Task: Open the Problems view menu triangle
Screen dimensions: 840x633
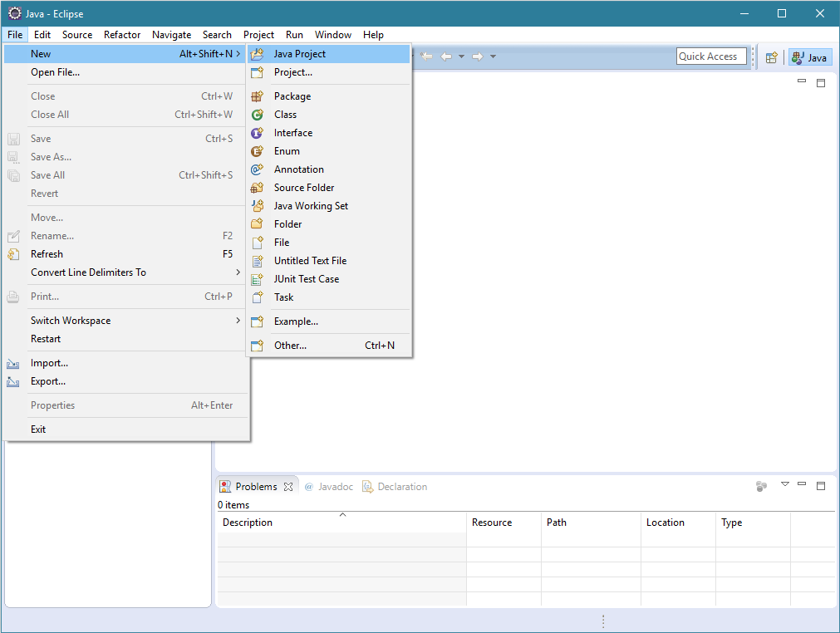Action: point(784,486)
